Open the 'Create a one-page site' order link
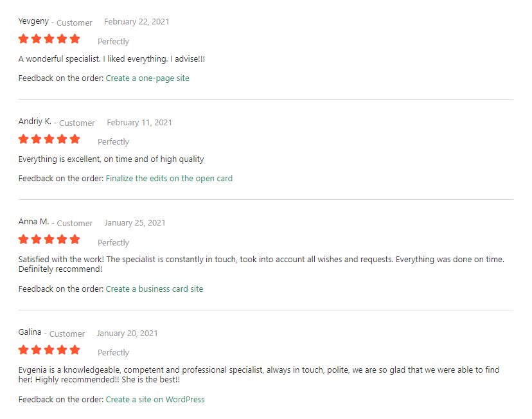 pyautogui.click(x=147, y=78)
